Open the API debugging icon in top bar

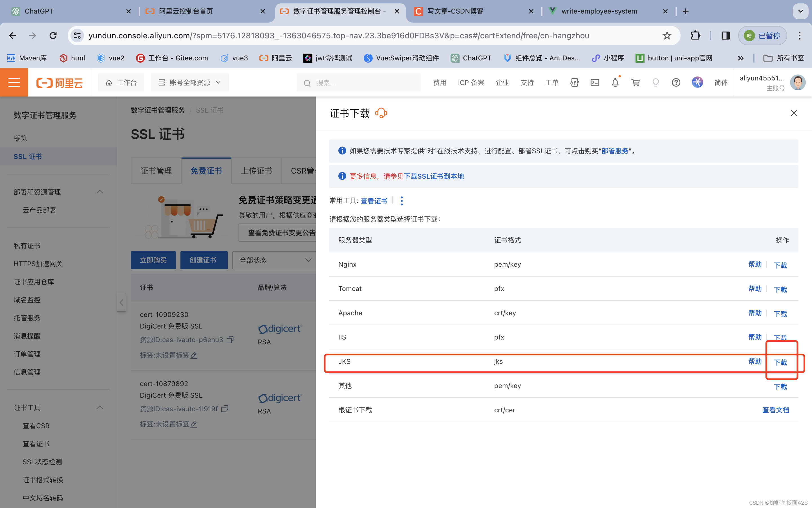(x=574, y=83)
